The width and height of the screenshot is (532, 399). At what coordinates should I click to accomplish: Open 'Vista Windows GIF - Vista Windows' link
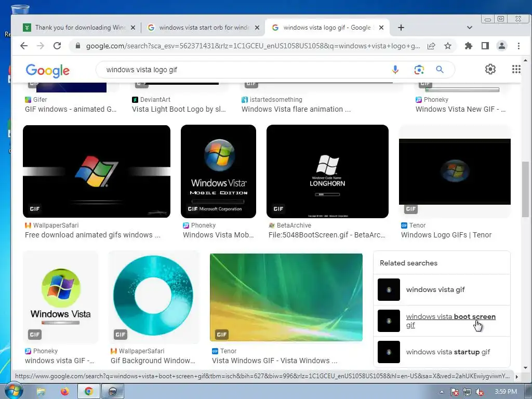[x=274, y=361]
